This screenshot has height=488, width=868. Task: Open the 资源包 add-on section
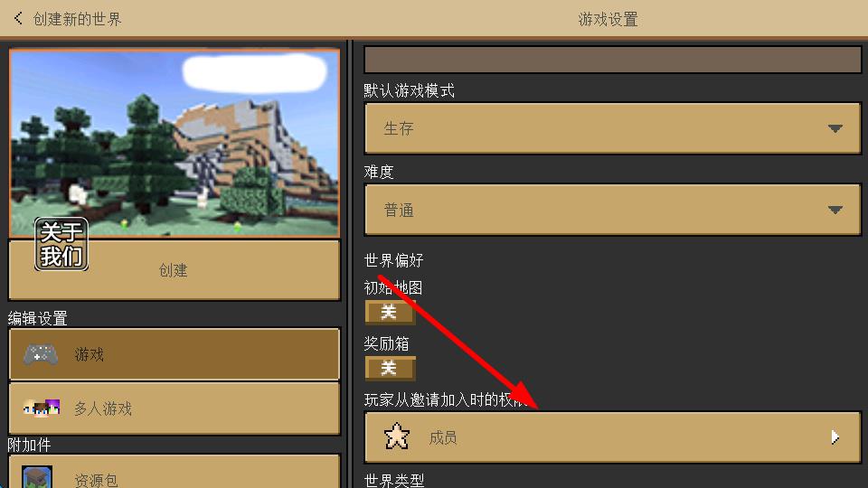tap(175, 472)
